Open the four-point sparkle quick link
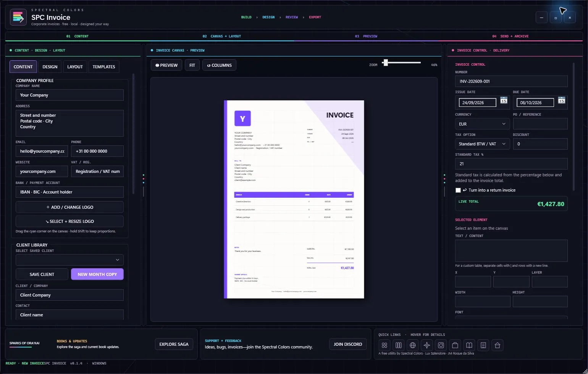Viewport: 588px width, 374px height. pos(427,345)
